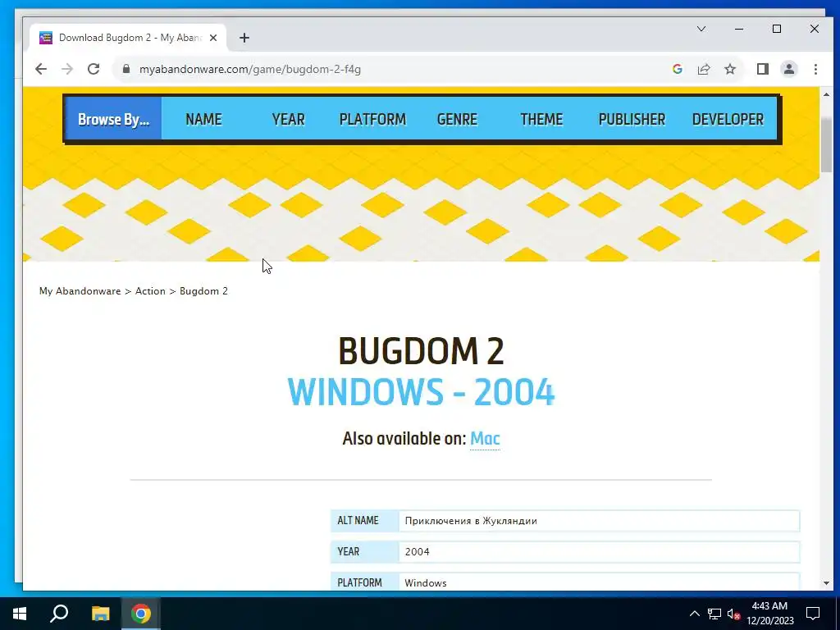Open File Explorer from taskbar
Screen dimensions: 840x630
click(100, 614)
